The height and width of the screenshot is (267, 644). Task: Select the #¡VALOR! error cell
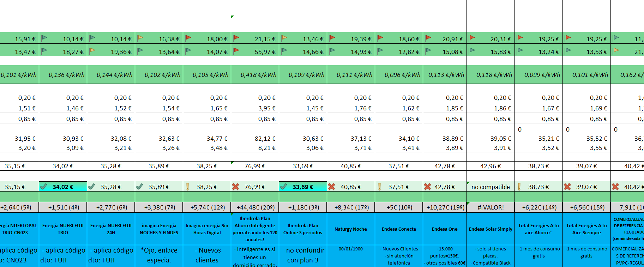491,207
